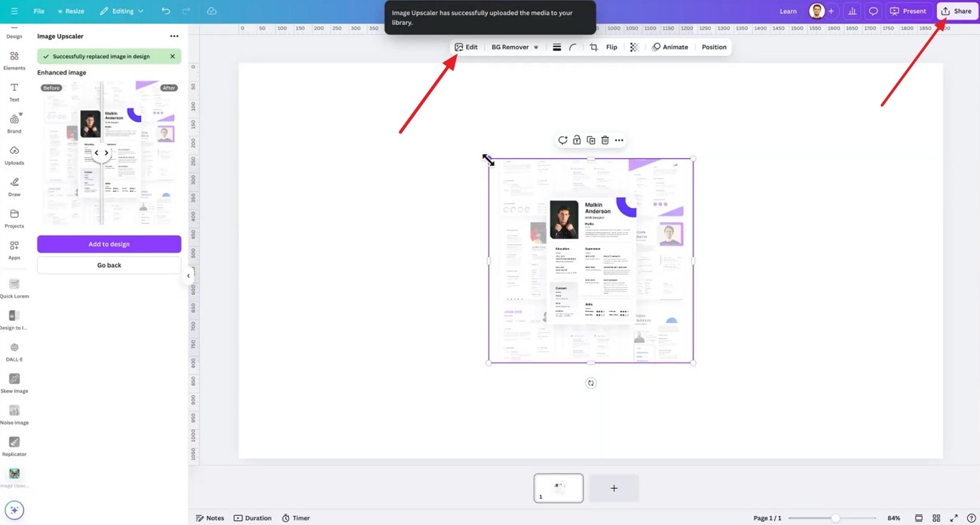The width and height of the screenshot is (980, 525).
Task: Open the Position tab in toolbar
Action: pyautogui.click(x=714, y=47)
